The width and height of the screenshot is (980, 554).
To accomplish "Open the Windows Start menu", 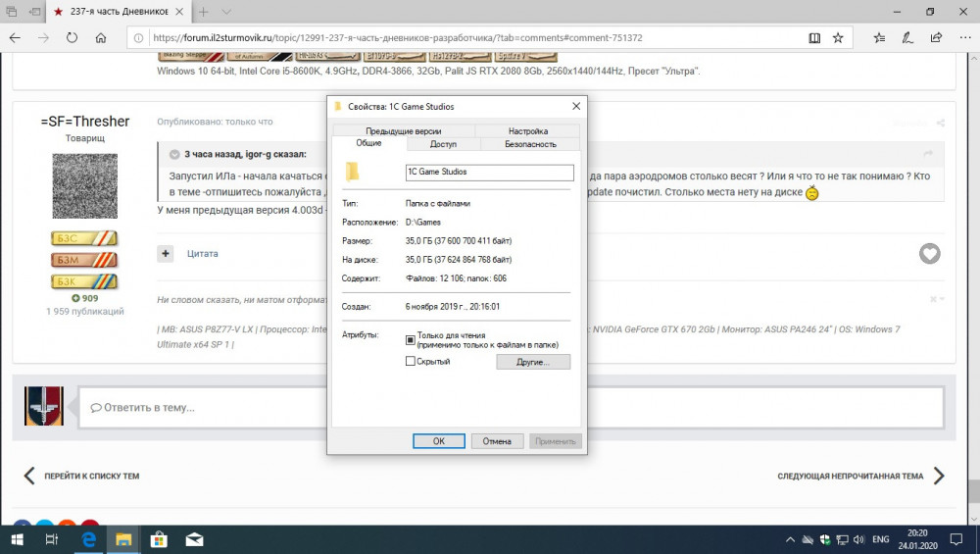I will 17,539.
